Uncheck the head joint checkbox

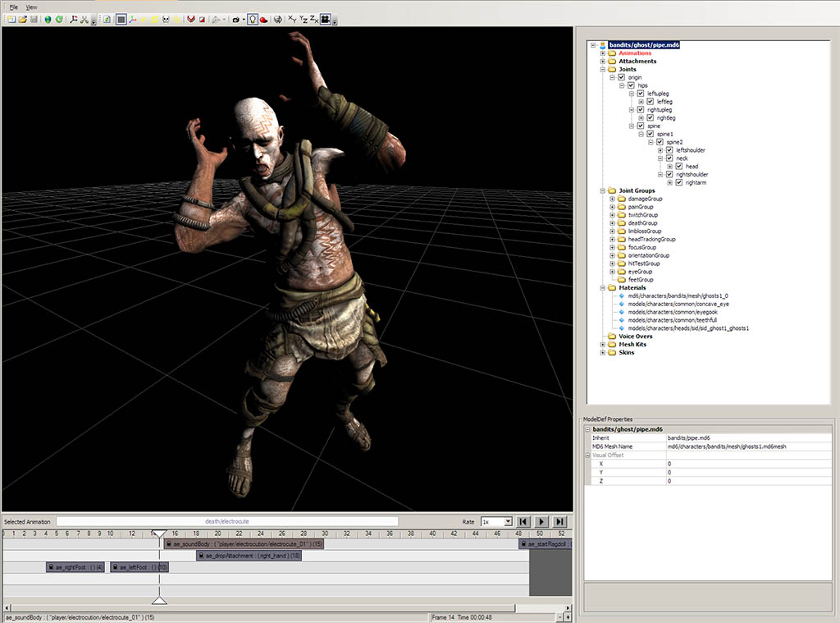[x=679, y=166]
